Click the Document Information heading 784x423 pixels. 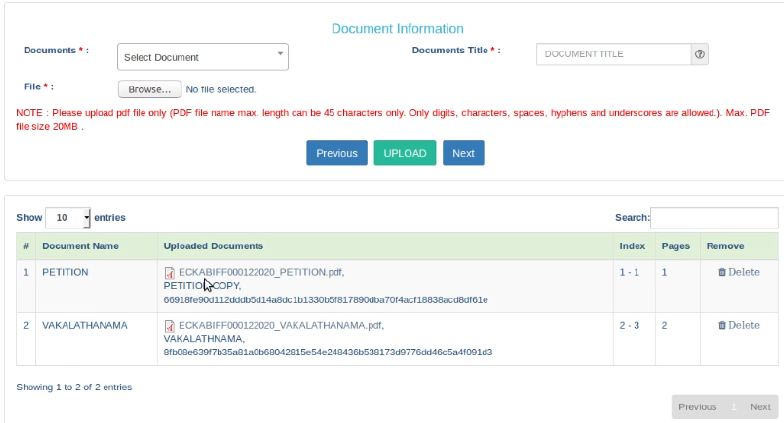398,28
